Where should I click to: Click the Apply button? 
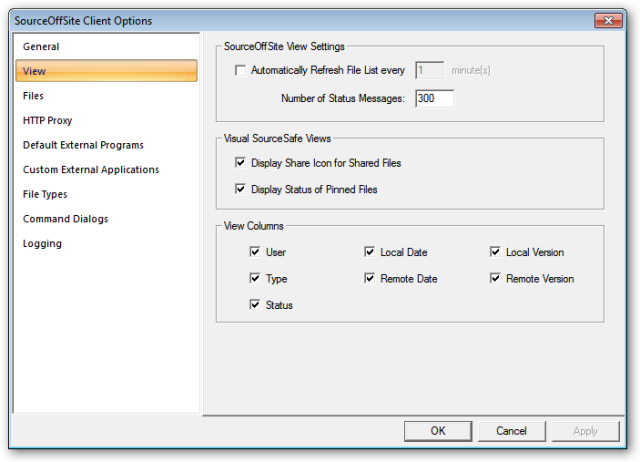pyautogui.click(x=585, y=431)
